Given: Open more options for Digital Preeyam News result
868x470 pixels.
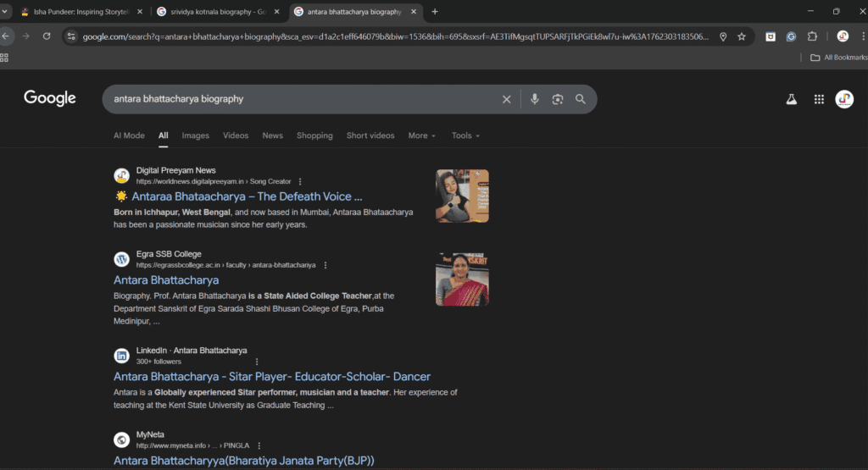Looking at the screenshot, I should pyautogui.click(x=300, y=181).
